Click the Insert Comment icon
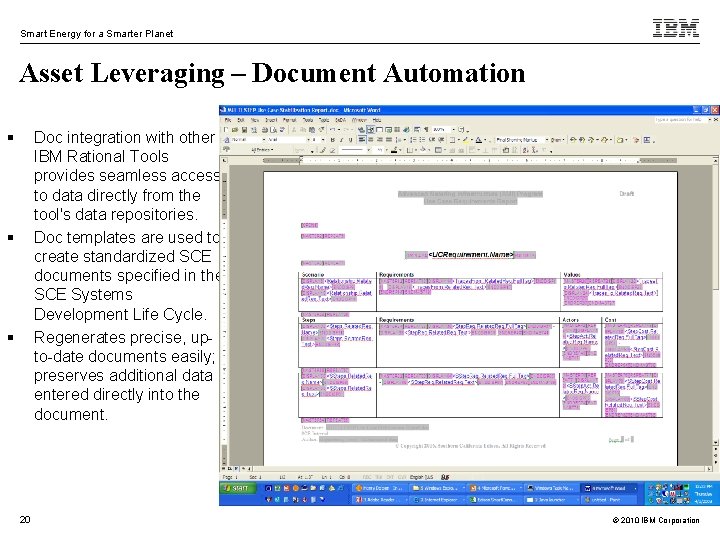Image resolution: width=720 pixels, height=540 pixels. (620, 140)
